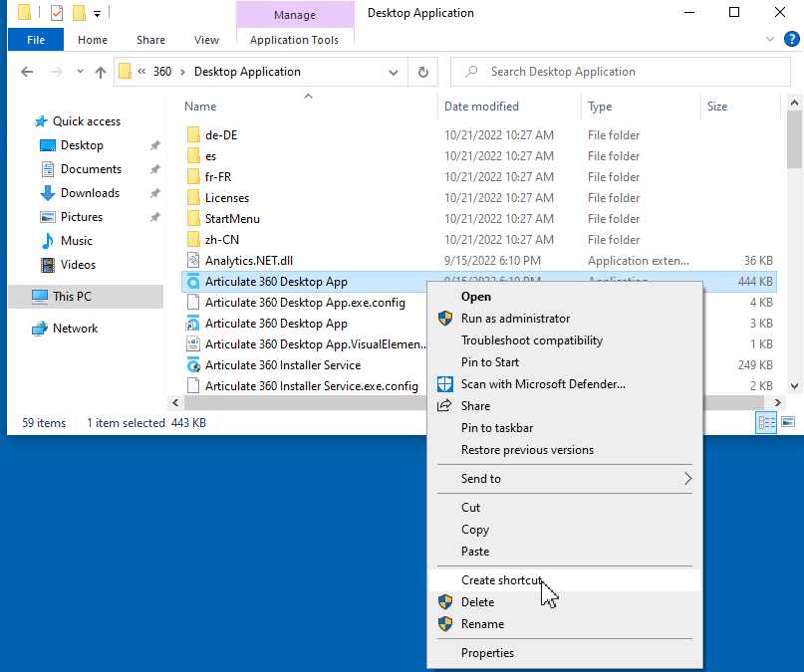Click the Share icon in context menu
Image resolution: width=804 pixels, height=672 pixels.
444,405
